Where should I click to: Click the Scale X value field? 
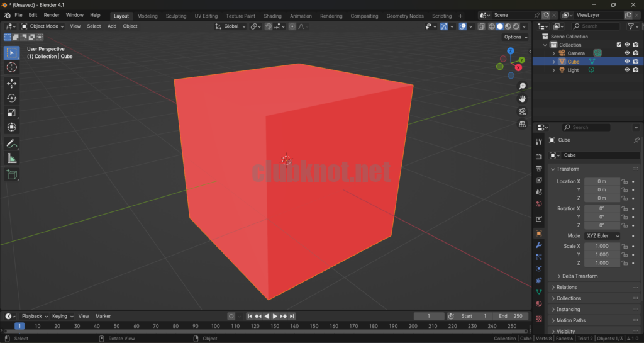[x=602, y=246]
